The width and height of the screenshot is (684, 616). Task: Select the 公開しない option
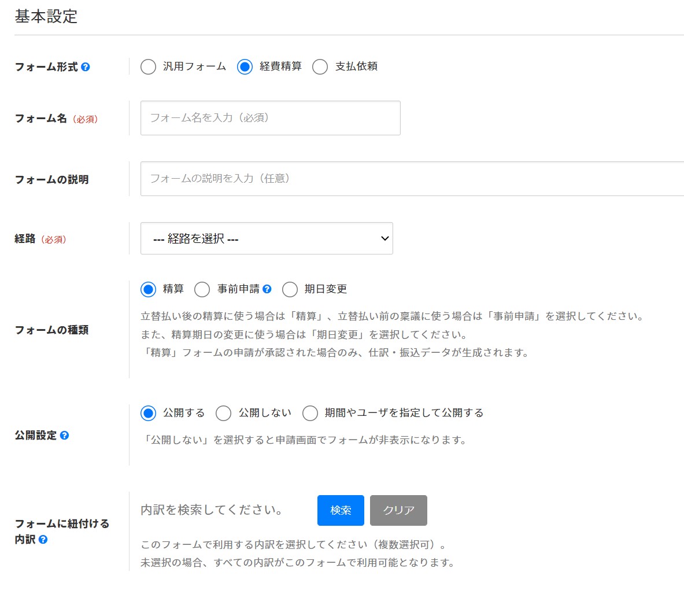click(224, 413)
